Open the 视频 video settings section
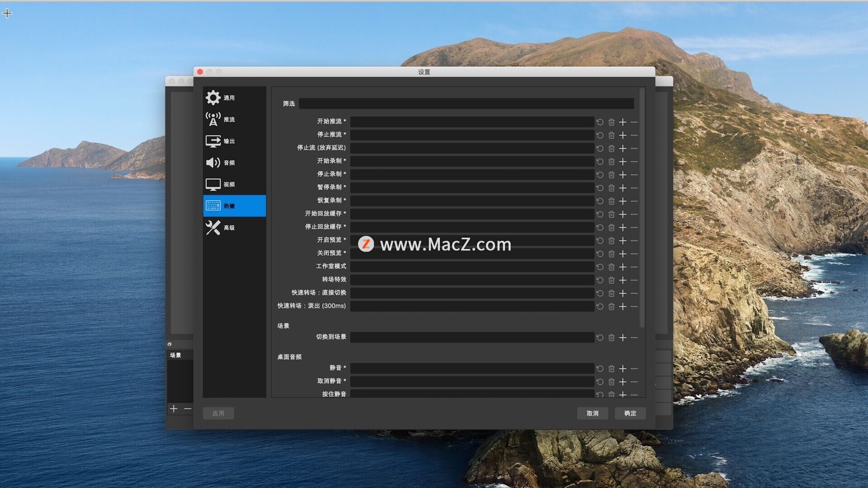The width and height of the screenshot is (868, 488). (234, 184)
